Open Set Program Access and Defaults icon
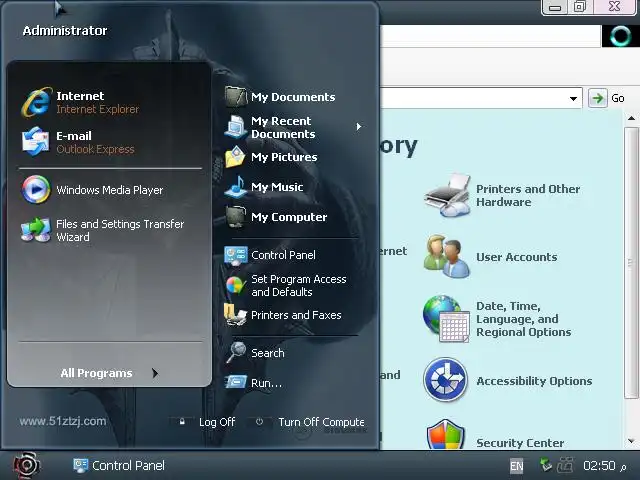 tap(236, 285)
